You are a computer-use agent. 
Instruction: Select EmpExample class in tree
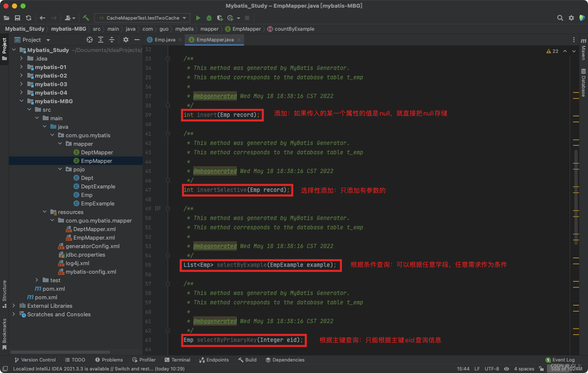click(x=98, y=203)
